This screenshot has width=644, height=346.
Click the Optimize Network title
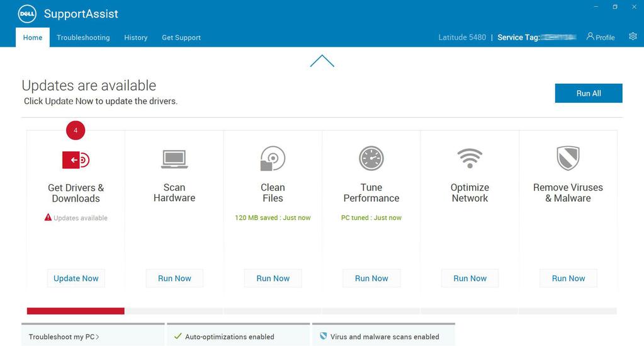470,193
